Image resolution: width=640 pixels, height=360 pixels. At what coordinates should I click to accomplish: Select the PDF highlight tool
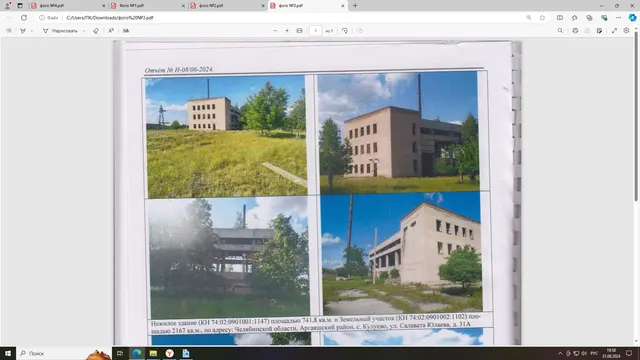23,31
